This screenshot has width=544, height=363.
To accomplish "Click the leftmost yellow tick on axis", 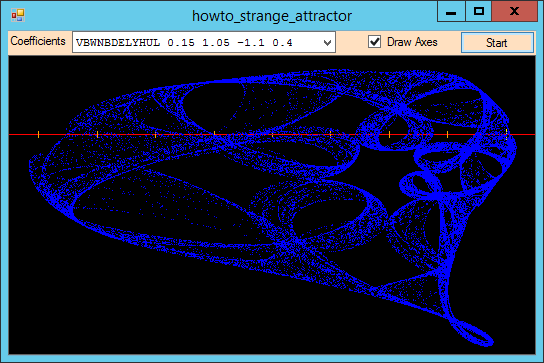I will (x=39, y=134).
